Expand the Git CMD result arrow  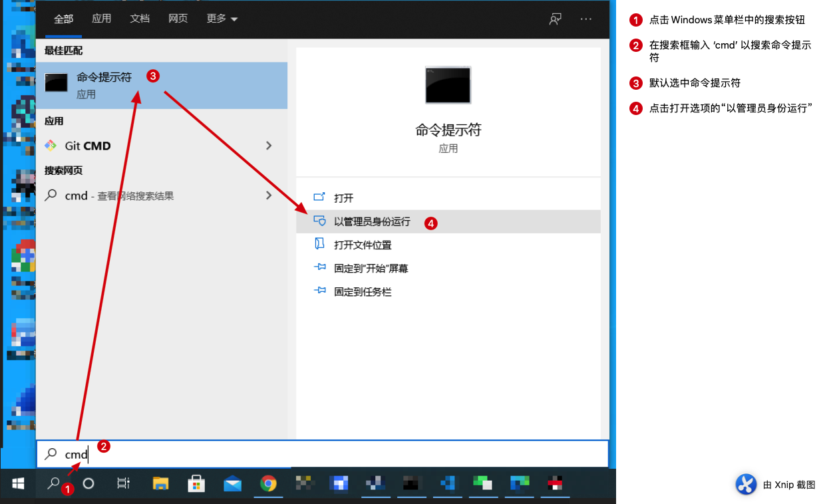pyautogui.click(x=269, y=146)
